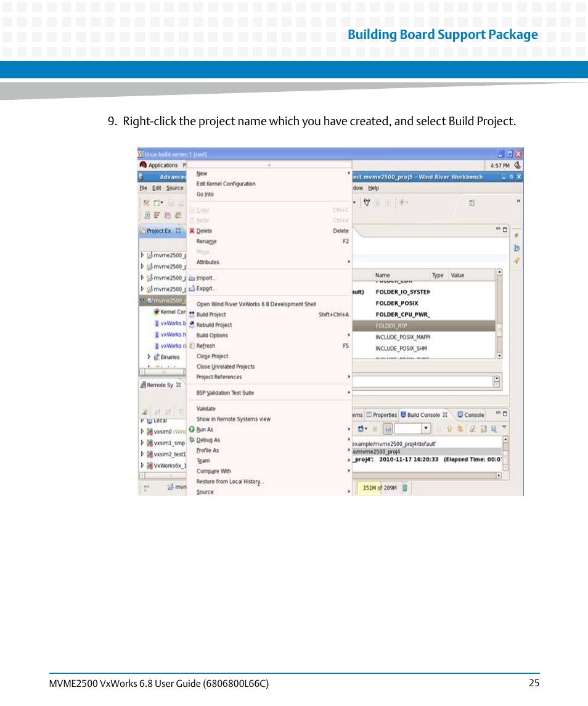Open the File menu
Screen dimensions: 588x706
click(x=143, y=188)
